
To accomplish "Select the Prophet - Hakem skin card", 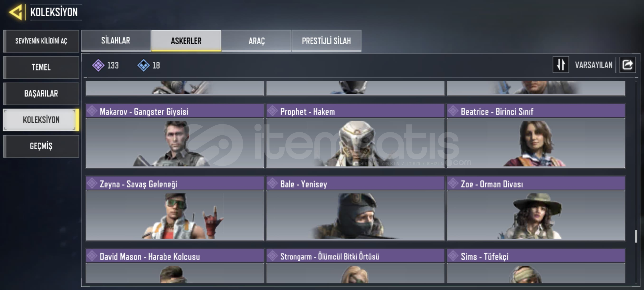I will [355, 136].
